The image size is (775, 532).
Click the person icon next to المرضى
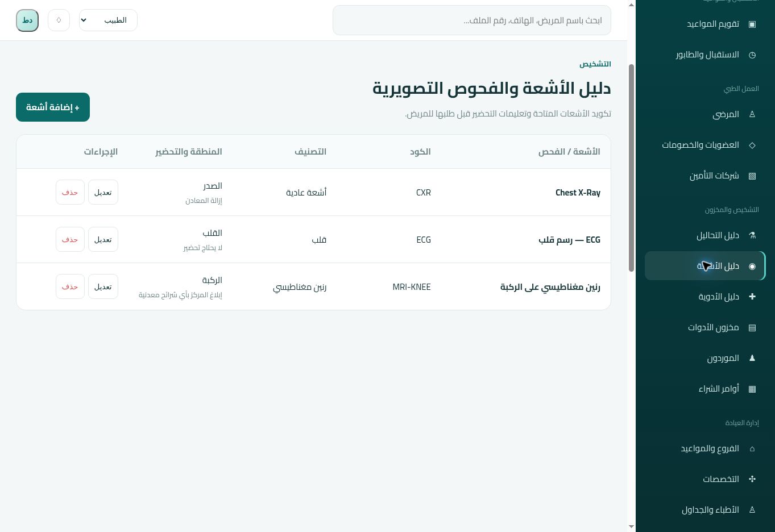752,114
